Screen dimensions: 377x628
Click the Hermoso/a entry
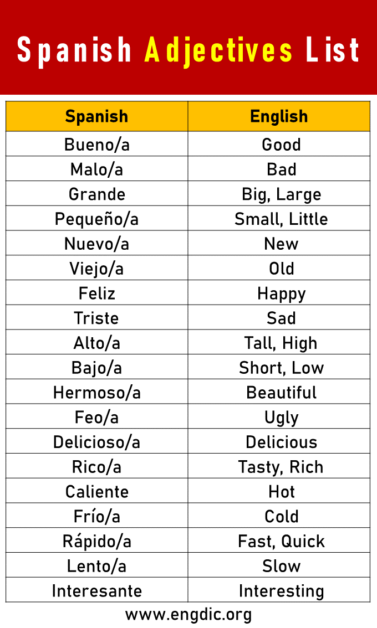[x=97, y=392]
